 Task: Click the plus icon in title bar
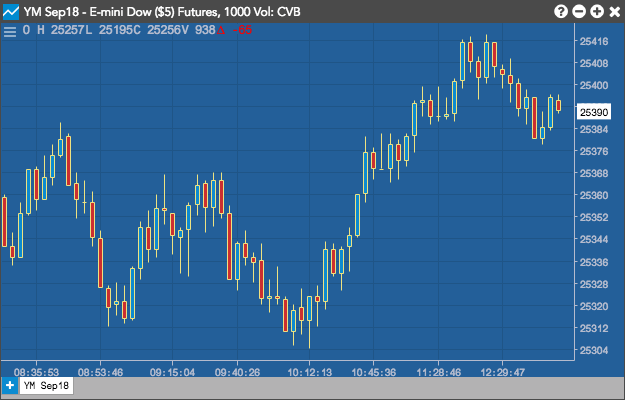[597, 12]
